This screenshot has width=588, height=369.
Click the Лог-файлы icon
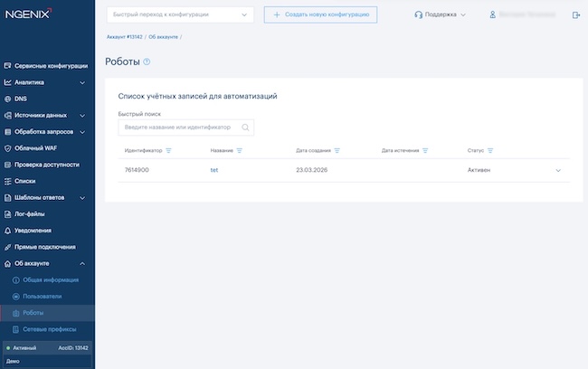[x=7, y=214]
